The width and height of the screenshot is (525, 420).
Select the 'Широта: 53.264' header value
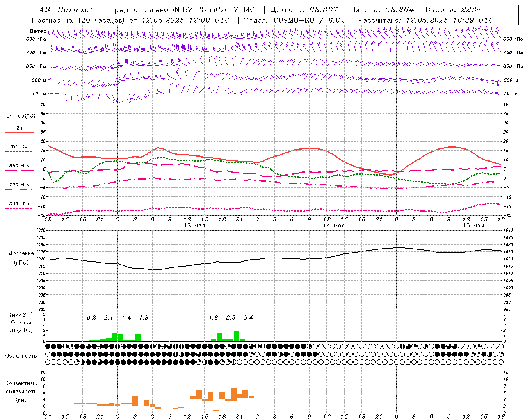tap(381, 10)
